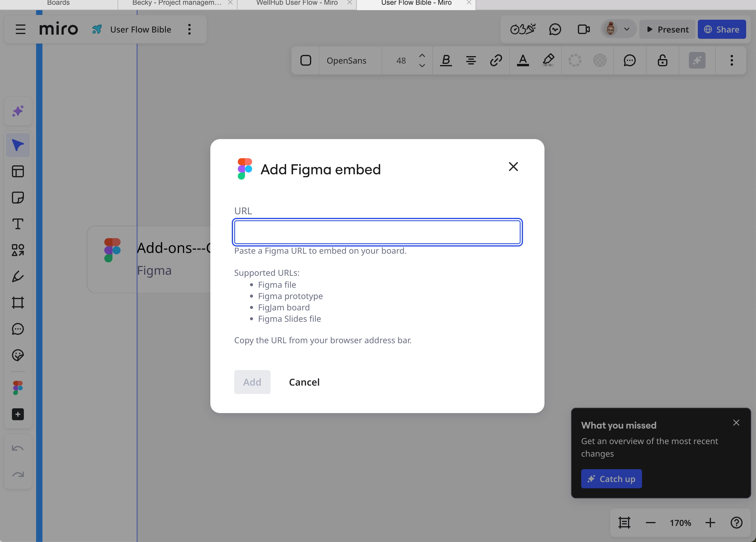Select the sticky note tool
The image size is (756, 542).
pyautogui.click(x=18, y=198)
